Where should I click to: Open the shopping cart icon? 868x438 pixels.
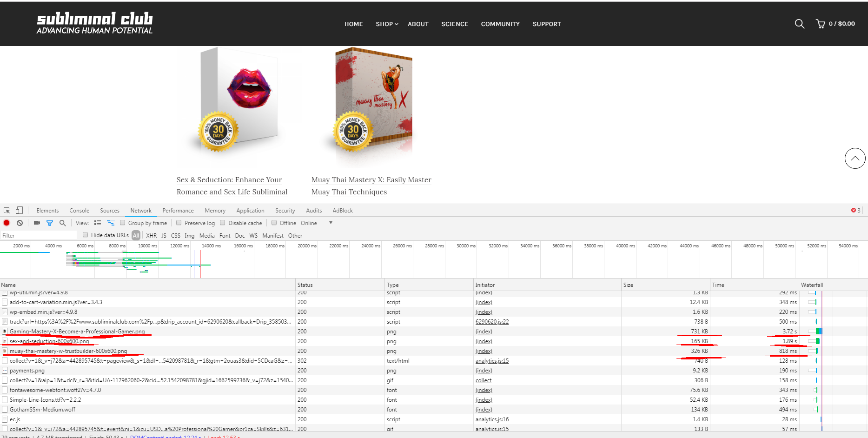pos(821,24)
